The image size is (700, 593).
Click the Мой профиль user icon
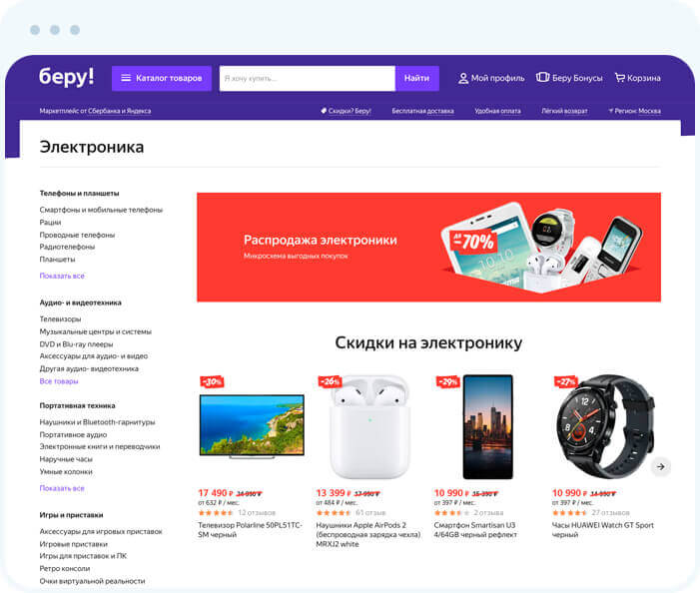(463, 79)
